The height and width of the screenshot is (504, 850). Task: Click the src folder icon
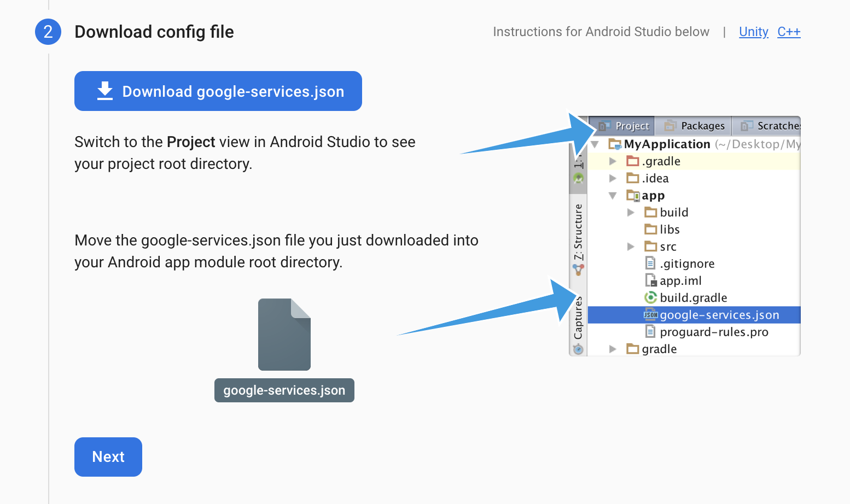click(x=651, y=246)
